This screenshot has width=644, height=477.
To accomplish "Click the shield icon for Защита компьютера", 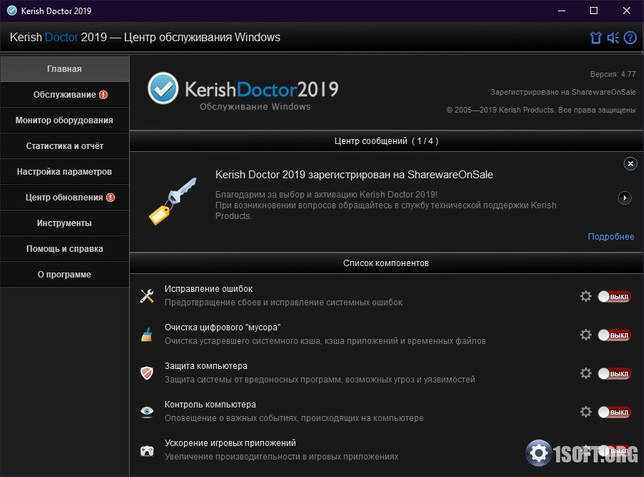I will click(147, 373).
